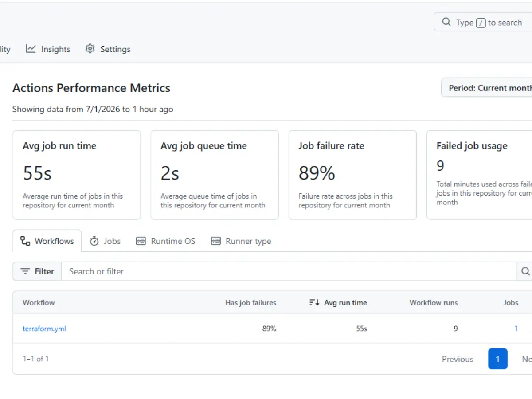Screen dimensions: 532x399
Task: Click the Actions Performance Metrics heading
Action: point(91,88)
